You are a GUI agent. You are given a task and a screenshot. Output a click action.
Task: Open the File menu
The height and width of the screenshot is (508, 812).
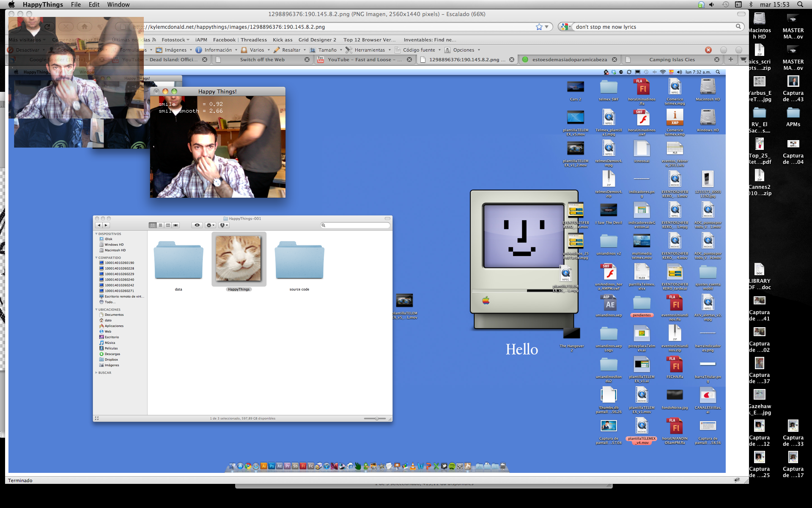click(76, 5)
